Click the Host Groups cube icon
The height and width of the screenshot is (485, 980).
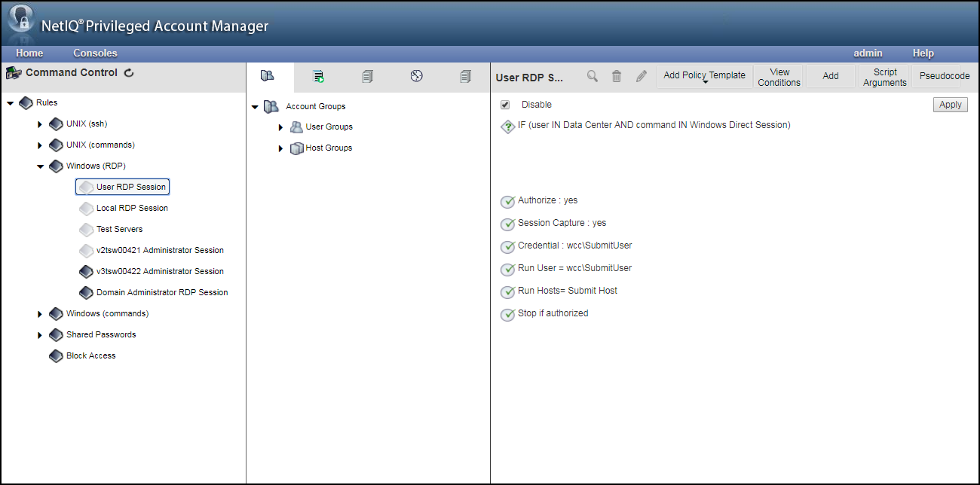[296, 148]
